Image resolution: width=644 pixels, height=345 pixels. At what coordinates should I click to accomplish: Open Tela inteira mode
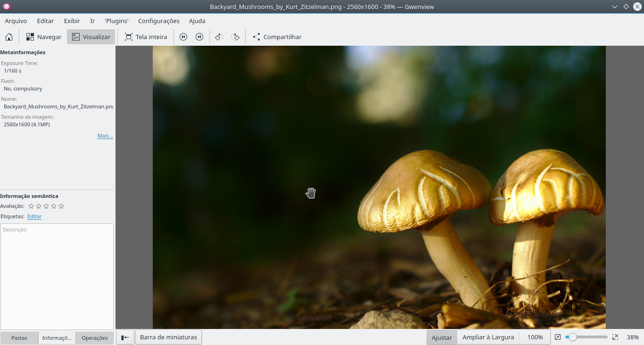(x=146, y=36)
